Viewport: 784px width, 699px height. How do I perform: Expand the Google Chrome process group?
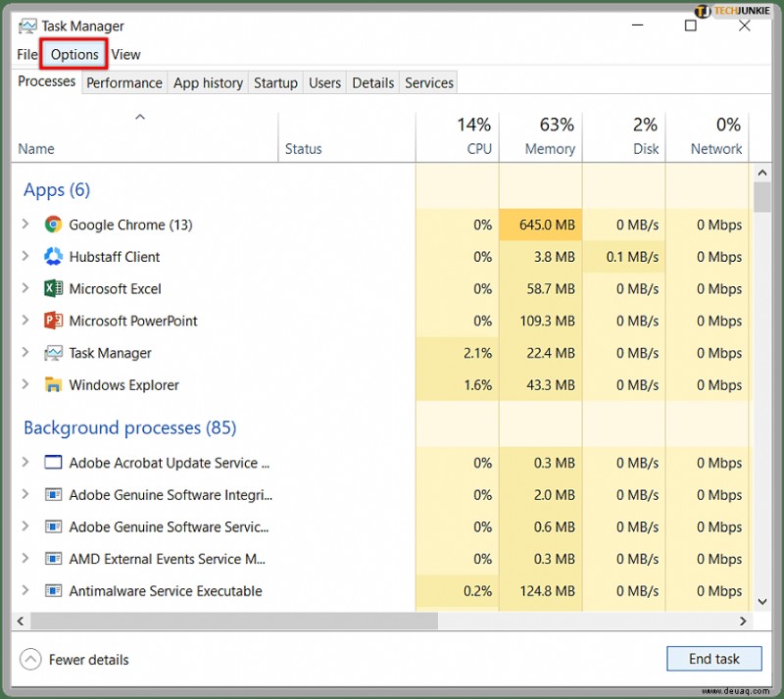(x=25, y=225)
